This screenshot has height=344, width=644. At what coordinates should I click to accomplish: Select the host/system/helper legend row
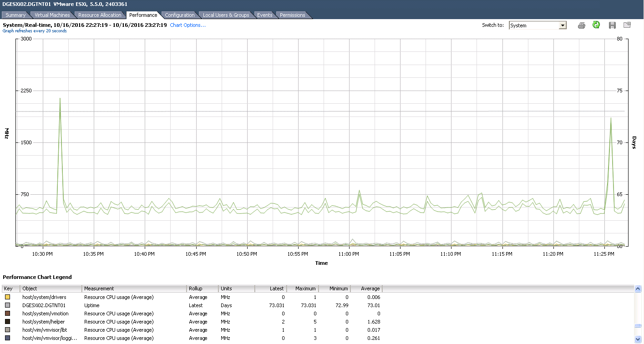pos(192,322)
